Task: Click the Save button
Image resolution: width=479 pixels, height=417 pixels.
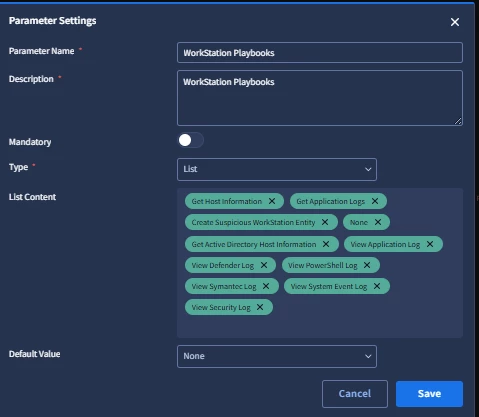Action: tap(429, 394)
